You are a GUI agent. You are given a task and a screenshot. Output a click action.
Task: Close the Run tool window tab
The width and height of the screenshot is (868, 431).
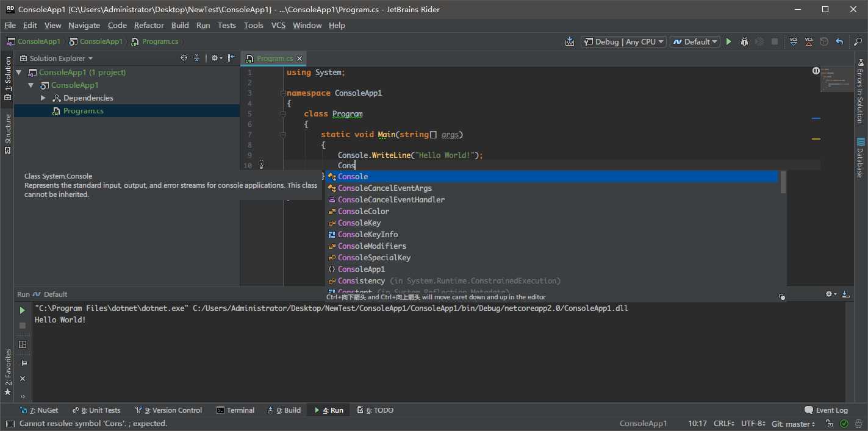pyautogui.click(x=23, y=379)
